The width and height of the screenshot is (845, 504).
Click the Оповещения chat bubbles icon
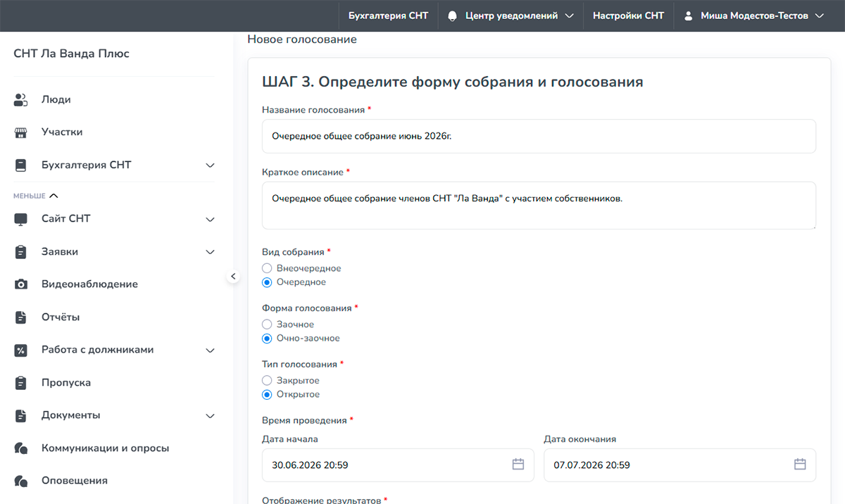click(x=21, y=481)
